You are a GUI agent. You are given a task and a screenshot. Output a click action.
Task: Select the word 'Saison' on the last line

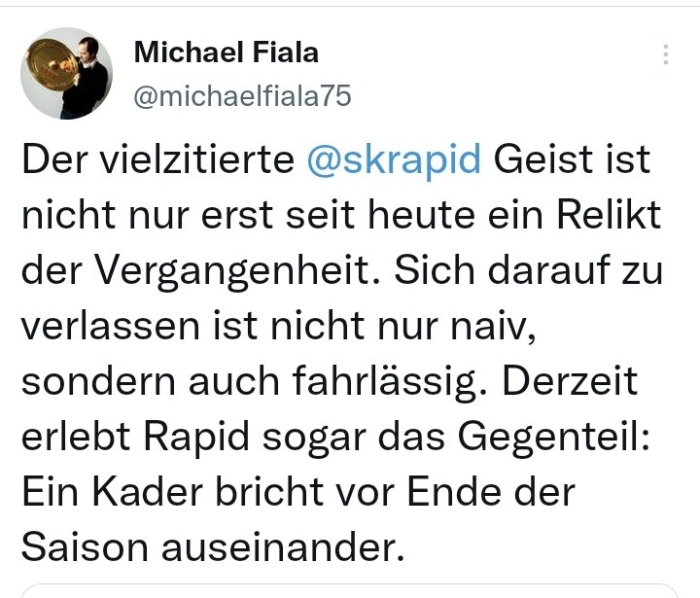(85, 546)
